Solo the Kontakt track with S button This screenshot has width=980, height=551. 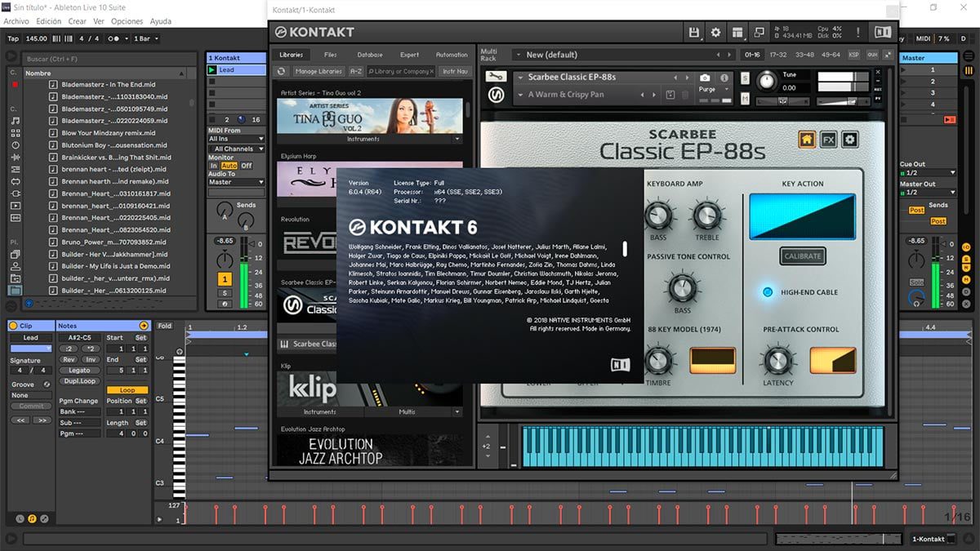[225, 293]
